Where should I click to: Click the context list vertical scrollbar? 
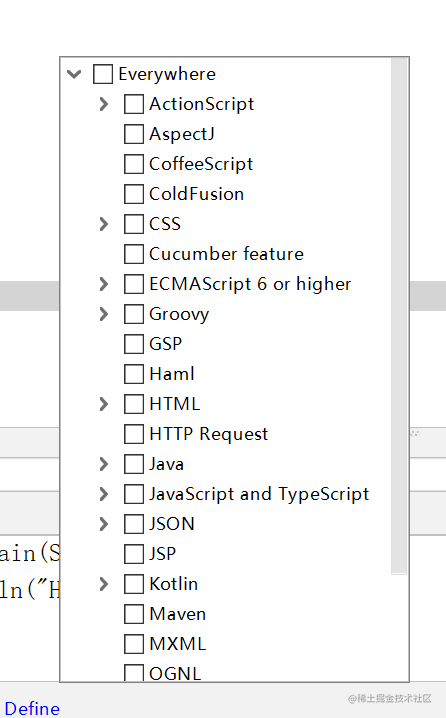coord(399,316)
